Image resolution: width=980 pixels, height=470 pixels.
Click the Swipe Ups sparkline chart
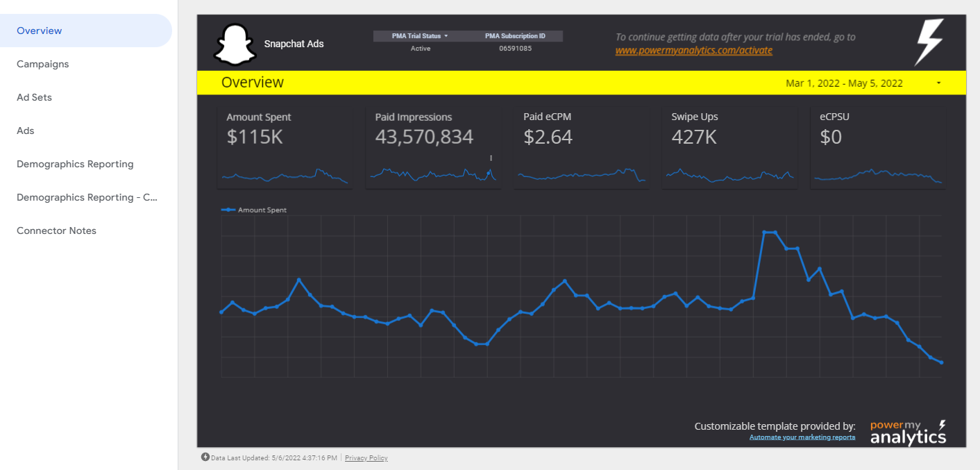tap(729, 177)
